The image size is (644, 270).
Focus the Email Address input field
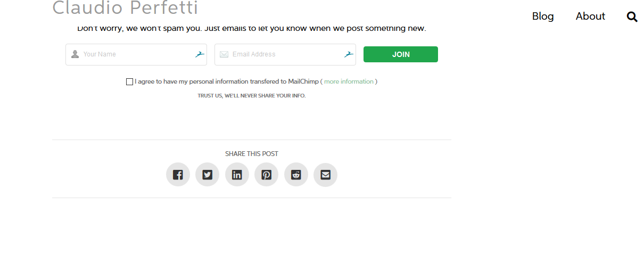[285, 54]
